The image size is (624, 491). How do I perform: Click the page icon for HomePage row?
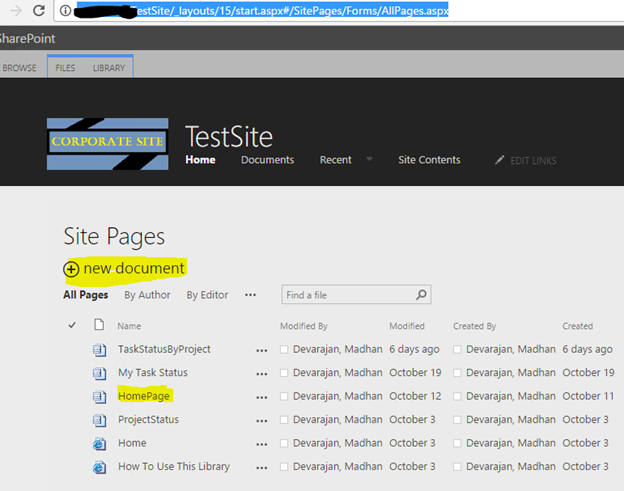pos(99,397)
